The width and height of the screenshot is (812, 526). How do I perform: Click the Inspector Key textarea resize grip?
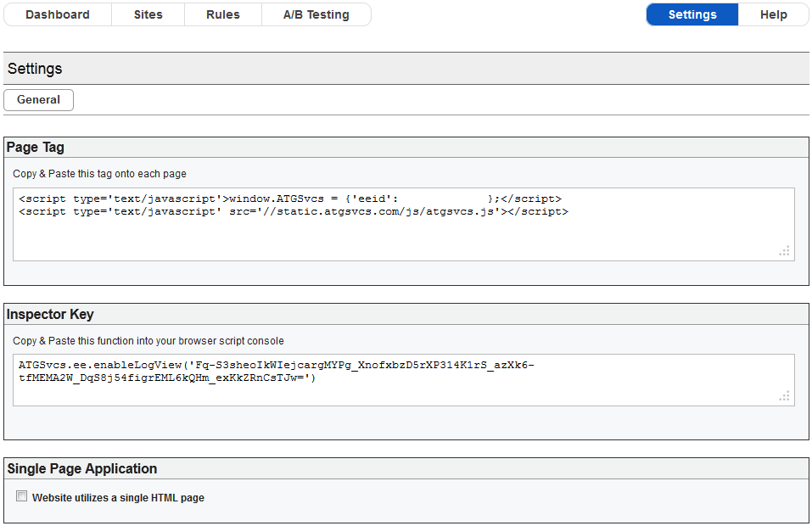[x=785, y=396]
